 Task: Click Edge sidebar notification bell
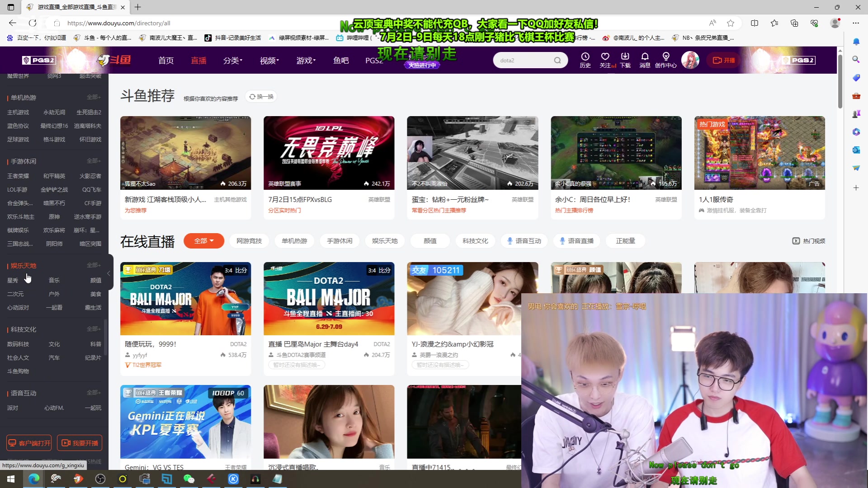coord(856,42)
